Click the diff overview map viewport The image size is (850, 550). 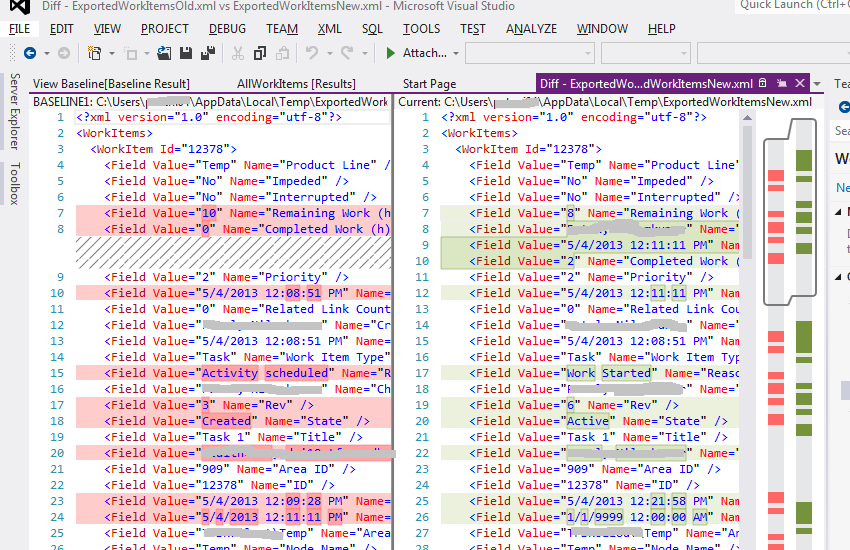790,212
